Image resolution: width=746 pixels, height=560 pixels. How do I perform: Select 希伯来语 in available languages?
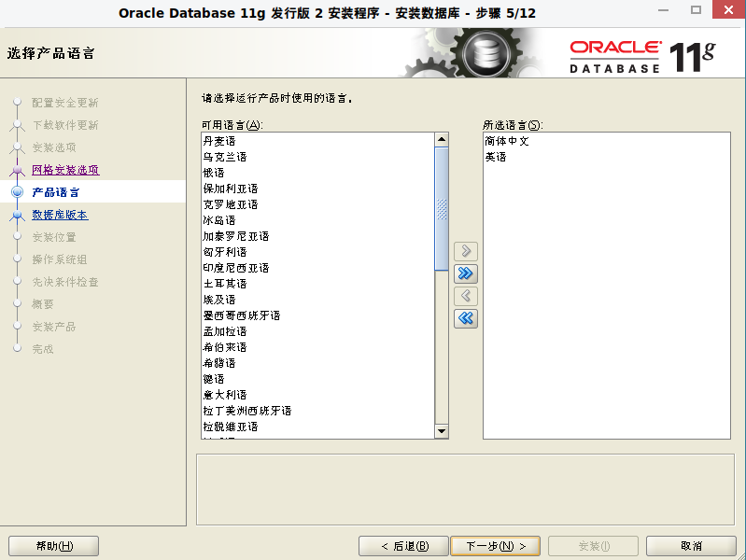coord(317,347)
